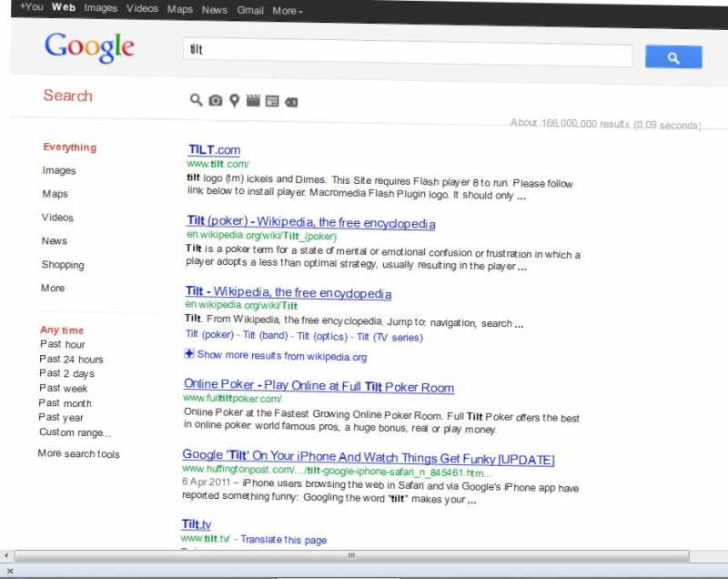This screenshot has height=579, width=728.
Task: Open Images in the top bar
Action: click(x=101, y=8)
